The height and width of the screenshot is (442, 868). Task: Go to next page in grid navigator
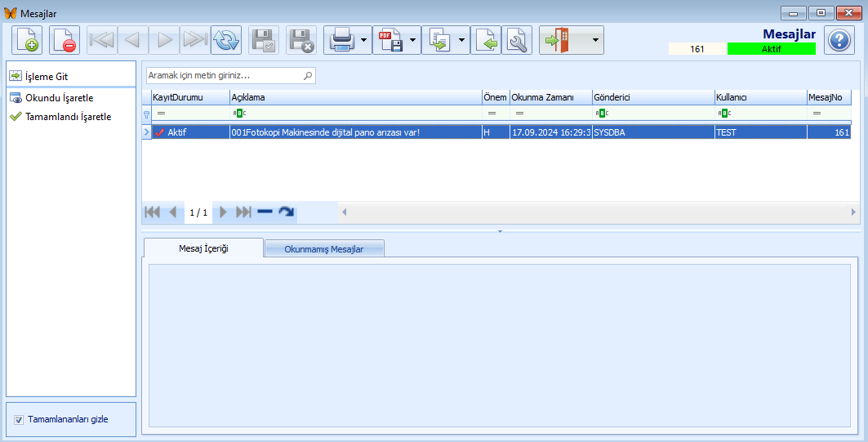tap(223, 212)
